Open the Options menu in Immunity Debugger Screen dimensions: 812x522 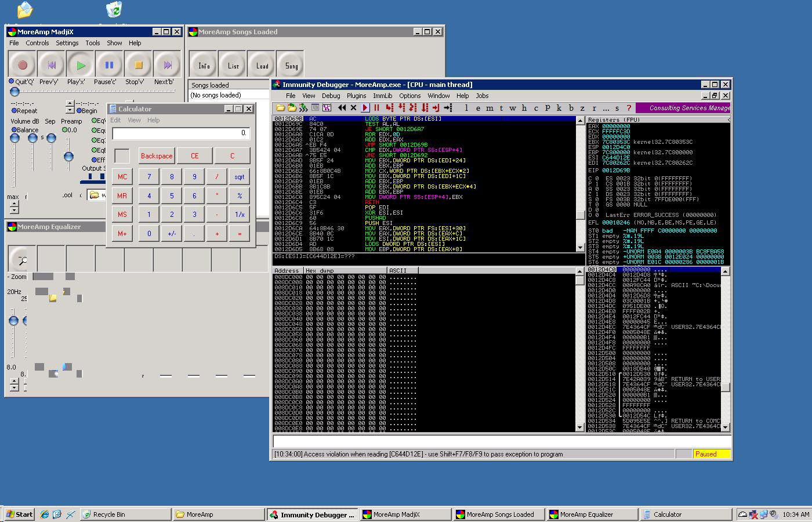(x=409, y=96)
